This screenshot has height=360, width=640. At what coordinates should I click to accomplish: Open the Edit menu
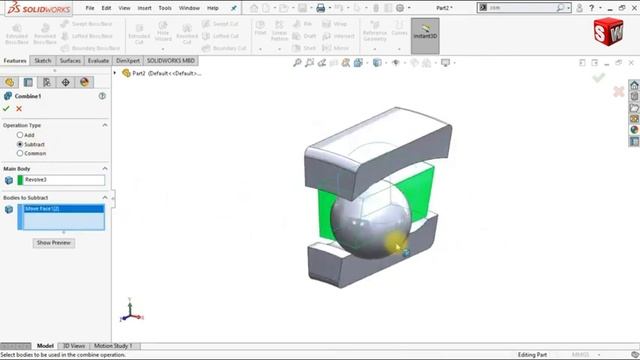tap(106, 8)
